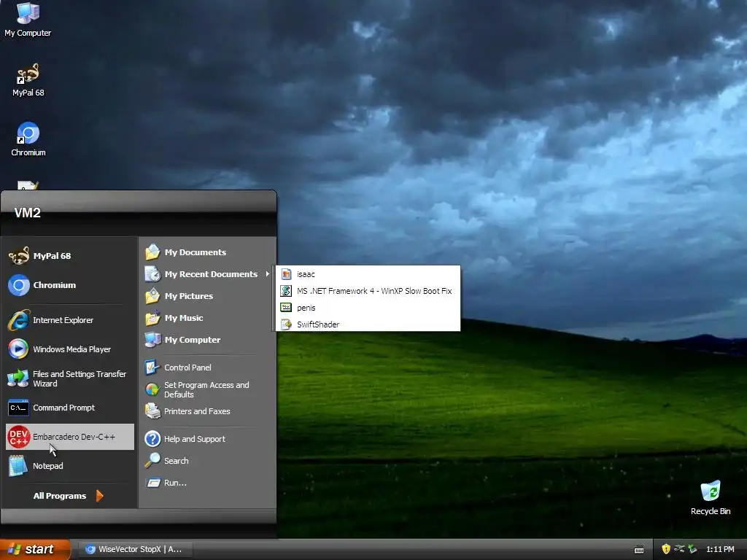This screenshot has width=747, height=560.
Task: Open the Run... dialog
Action: pyautogui.click(x=208, y=483)
